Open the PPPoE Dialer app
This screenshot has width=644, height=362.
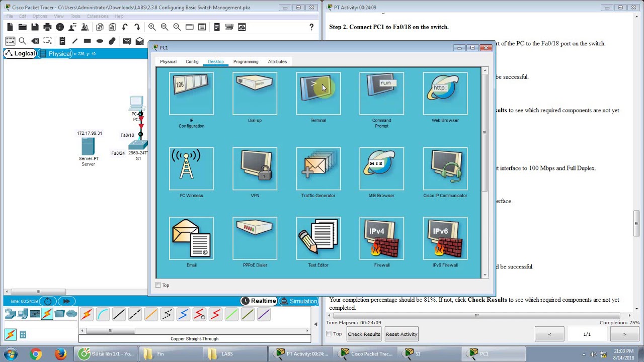(255, 238)
